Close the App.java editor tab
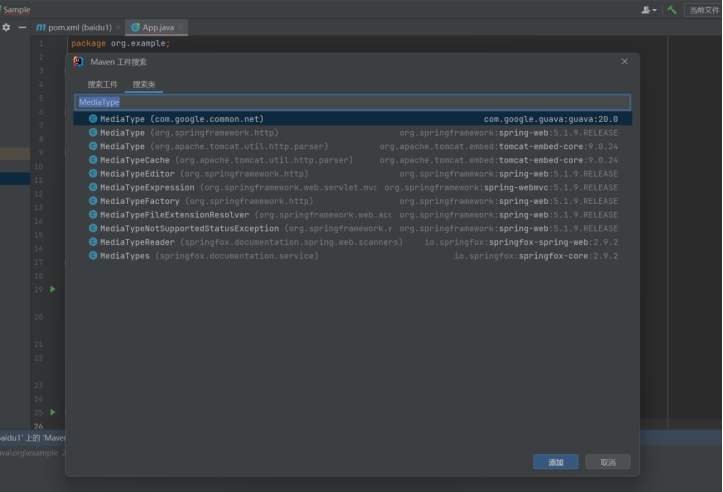Image resolution: width=723 pixels, height=492 pixels. point(180,28)
